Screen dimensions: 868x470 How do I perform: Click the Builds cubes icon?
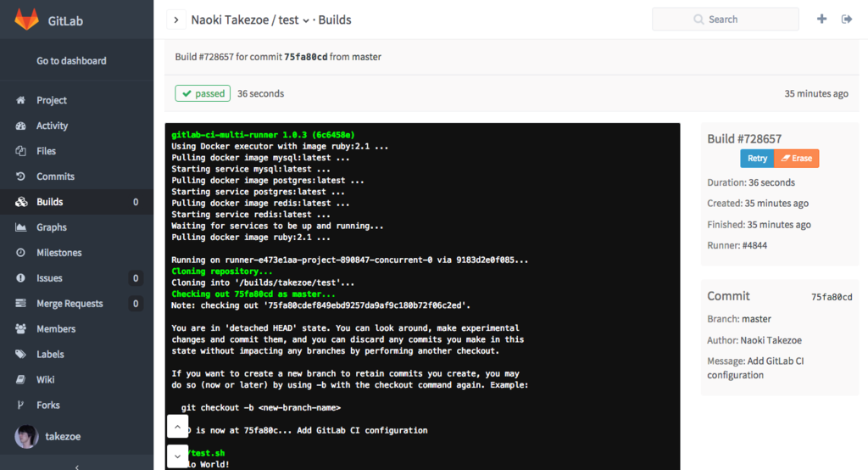[21, 202]
